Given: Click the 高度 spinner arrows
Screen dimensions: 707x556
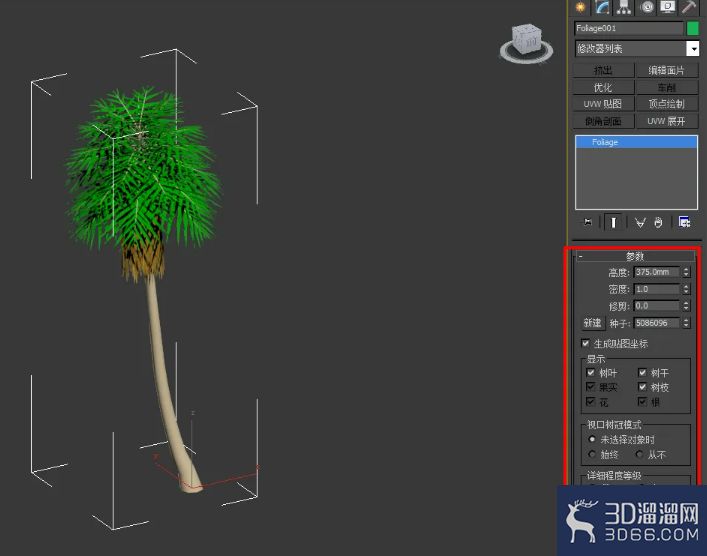Looking at the screenshot, I should click(x=686, y=272).
